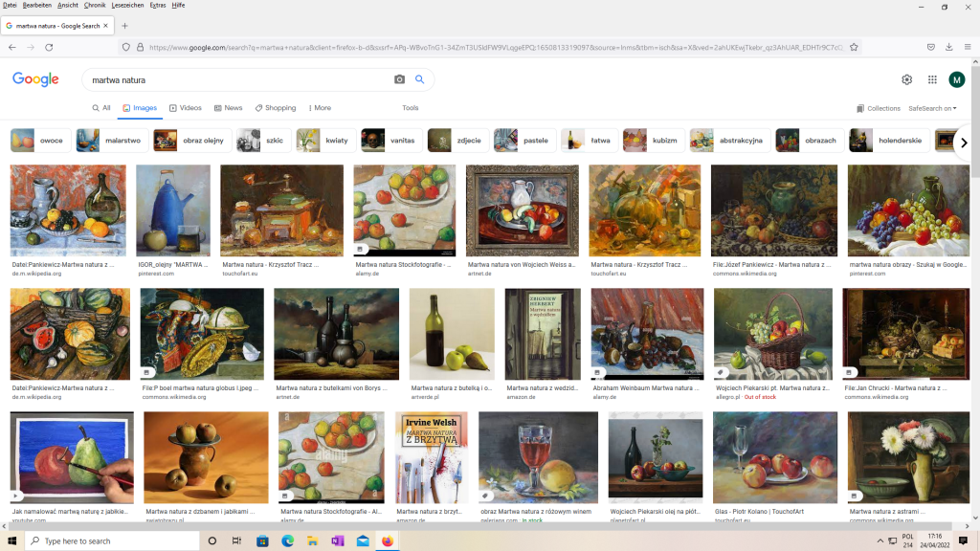Open the Tools filter options
The height and width of the screenshot is (551, 980).
[411, 108]
